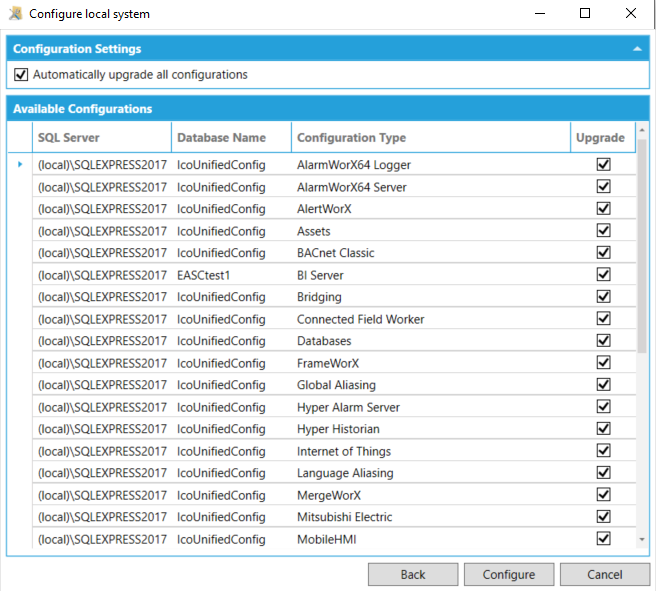Select the MobileHMI cell
This screenshot has width=656, height=591.
(x=431, y=539)
